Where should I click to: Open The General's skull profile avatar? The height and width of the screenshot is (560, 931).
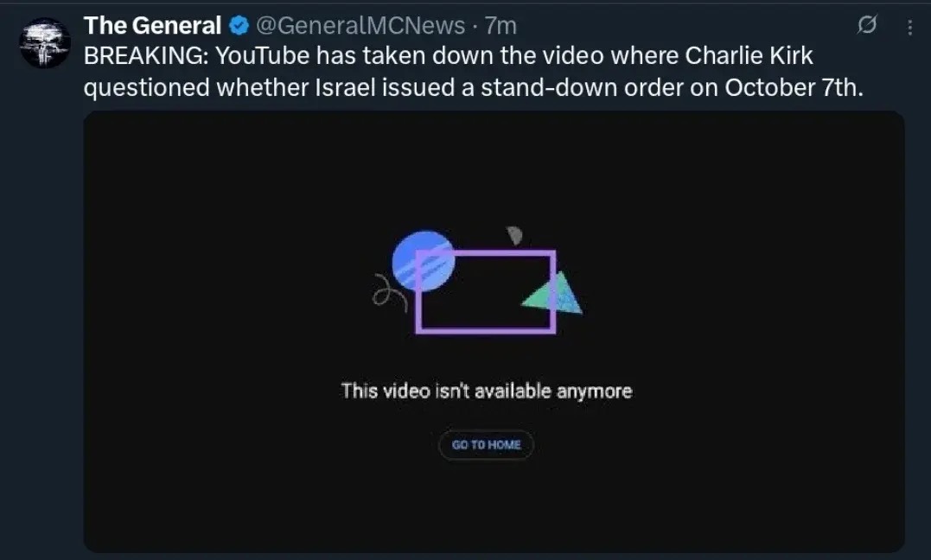click(x=45, y=42)
